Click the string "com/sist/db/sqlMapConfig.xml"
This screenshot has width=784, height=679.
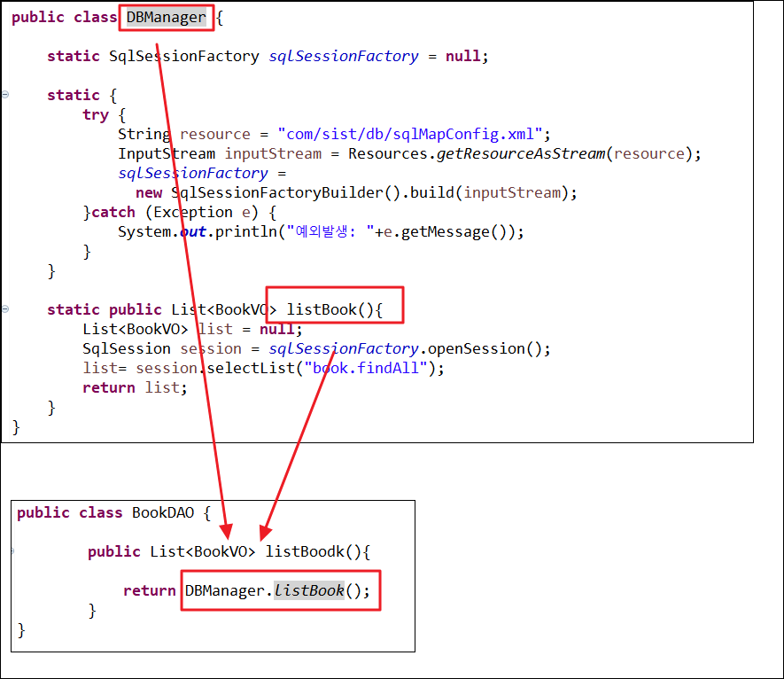(409, 134)
